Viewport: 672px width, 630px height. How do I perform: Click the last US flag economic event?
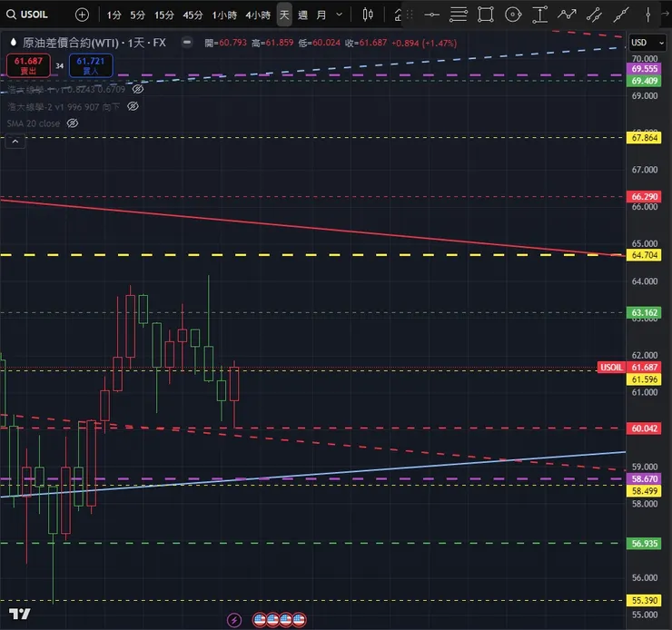pyautogui.click(x=299, y=620)
